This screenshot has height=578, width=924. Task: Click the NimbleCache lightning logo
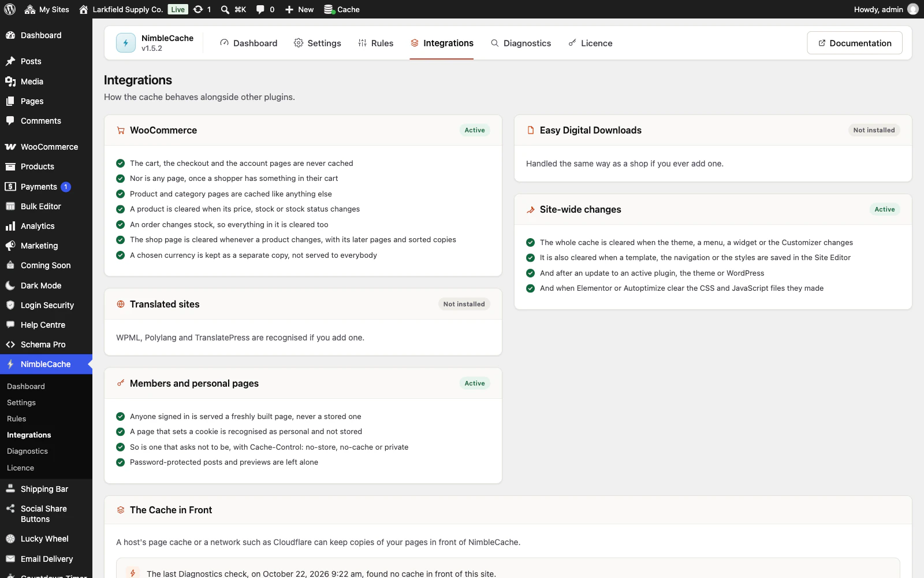tap(126, 43)
